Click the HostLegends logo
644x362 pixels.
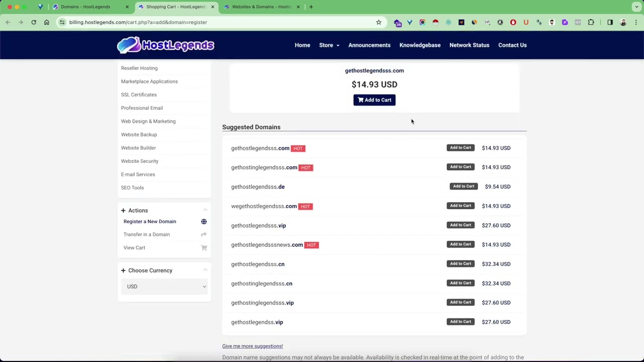(166, 45)
